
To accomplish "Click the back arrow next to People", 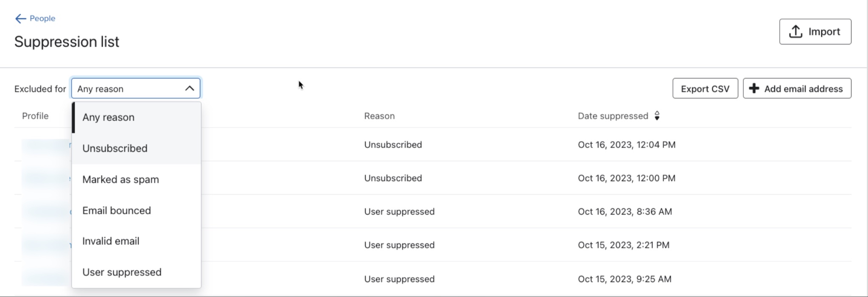I will click(20, 18).
